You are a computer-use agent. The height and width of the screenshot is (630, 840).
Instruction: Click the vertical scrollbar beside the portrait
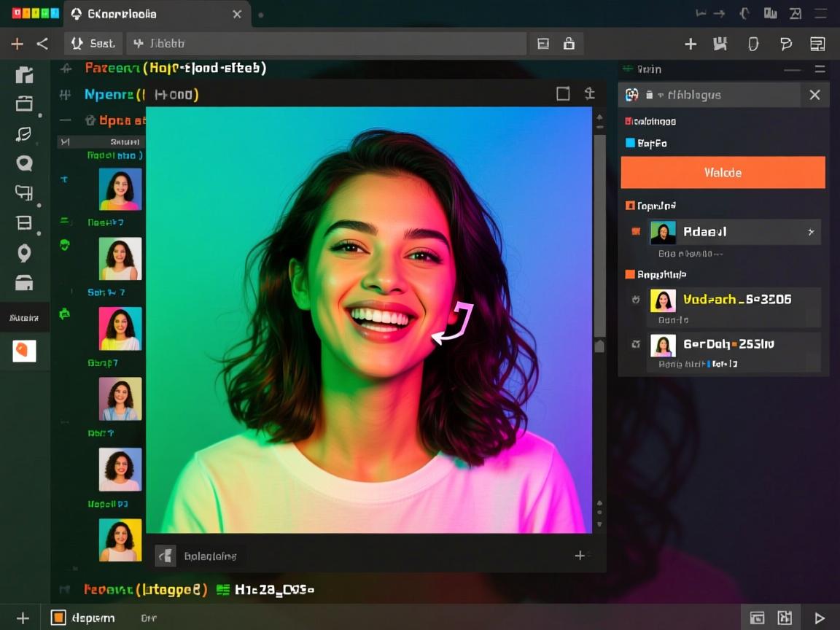pyautogui.click(x=599, y=233)
